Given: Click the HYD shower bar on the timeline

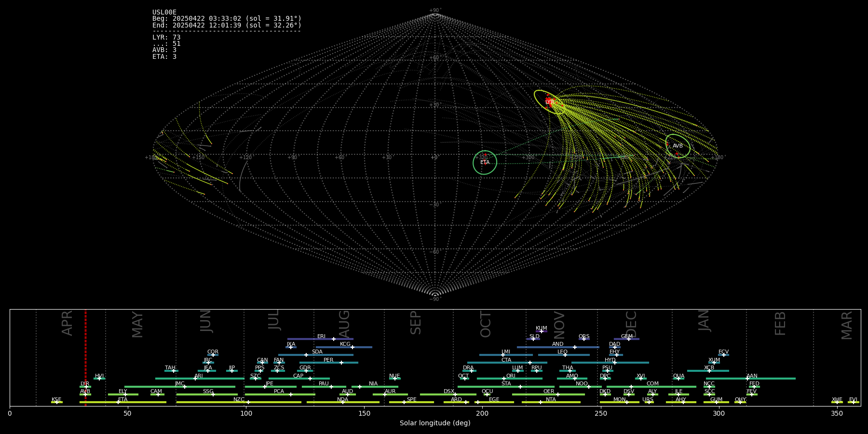Looking at the screenshot, I should coord(610,363).
